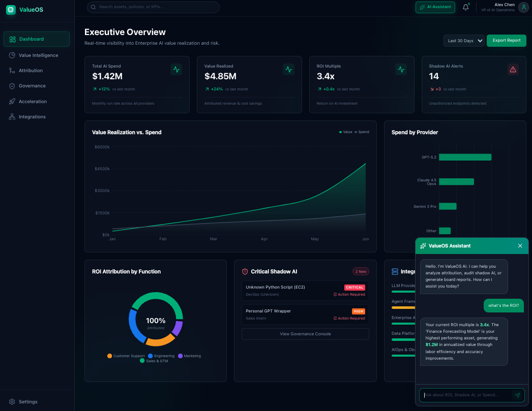Click the LLM Providers progress bar
The height and width of the screenshot is (411, 532).
coord(403,292)
